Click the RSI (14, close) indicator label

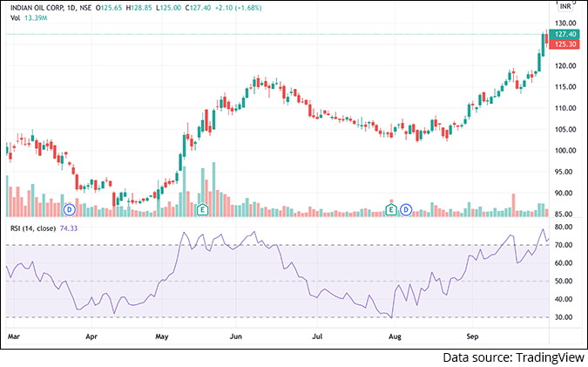33,228
